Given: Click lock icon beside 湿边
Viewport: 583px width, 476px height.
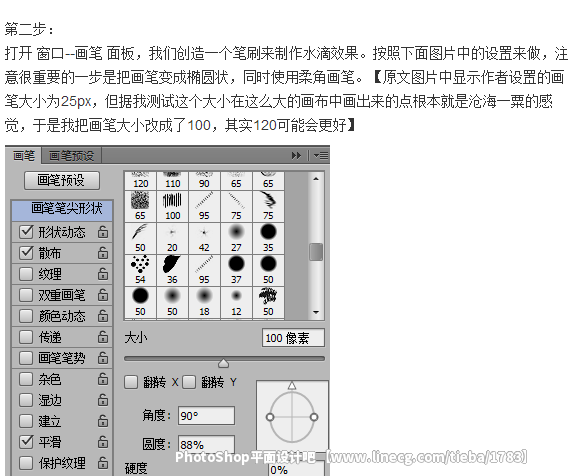Looking at the screenshot, I should coord(103,400).
